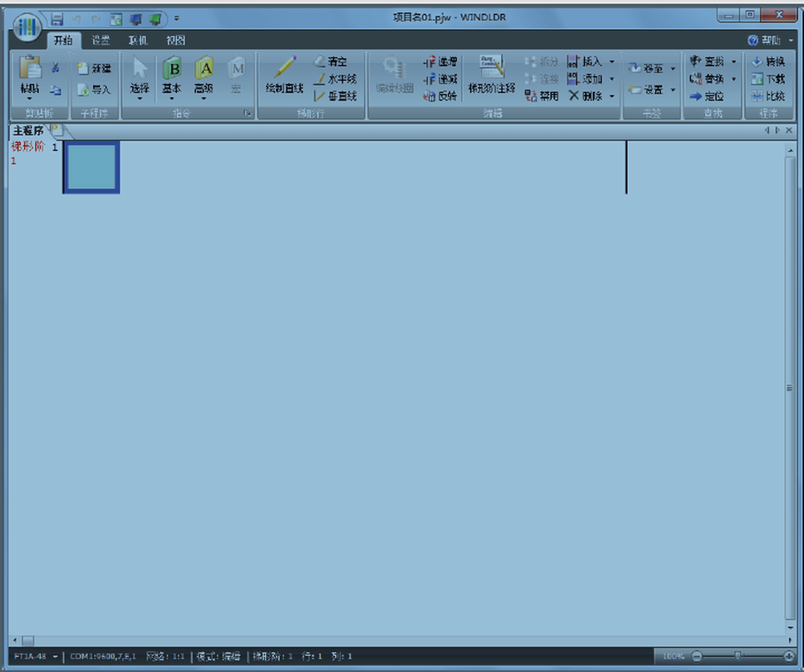Open the 联机 ribbon tab
Viewport: 804px width, 672px height.
[138, 40]
